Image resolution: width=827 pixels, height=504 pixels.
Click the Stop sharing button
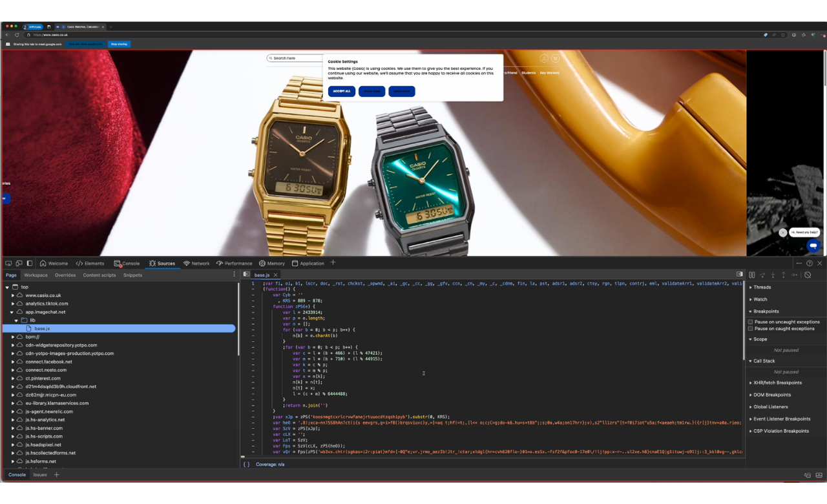[119, 44]
